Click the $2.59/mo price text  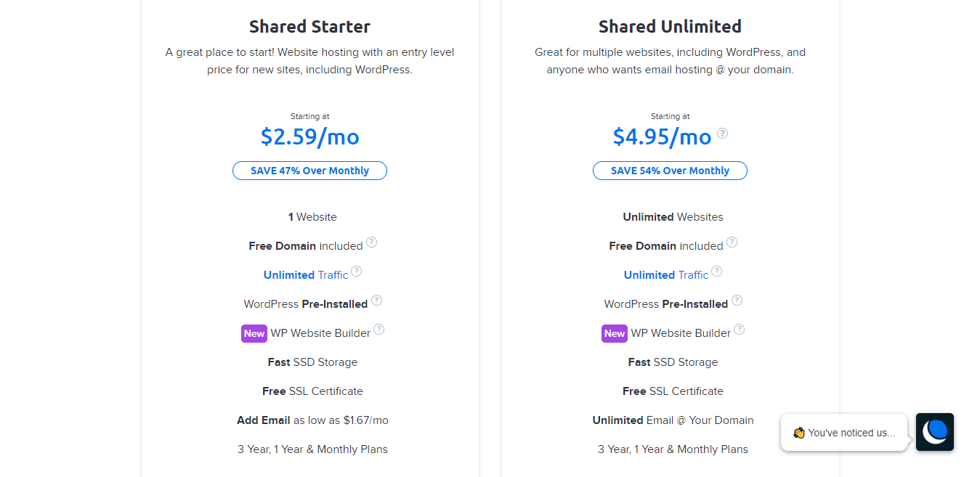309,136
